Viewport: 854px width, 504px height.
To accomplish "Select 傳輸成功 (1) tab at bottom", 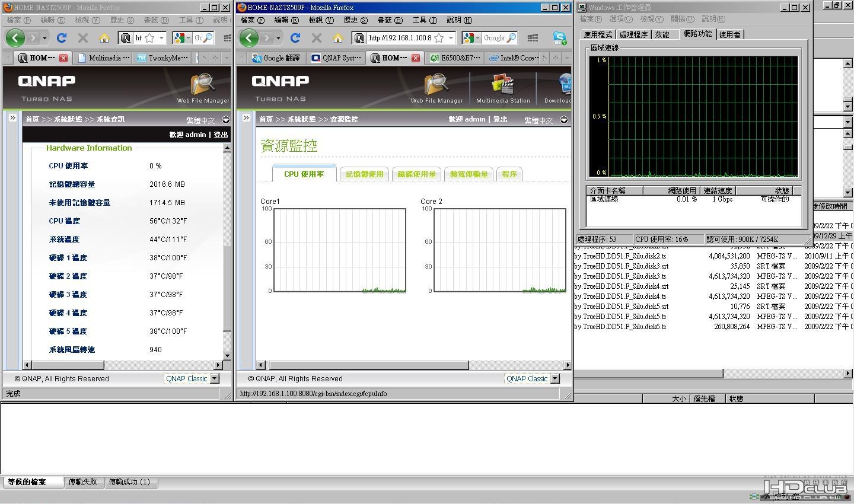I will point(130,482).
